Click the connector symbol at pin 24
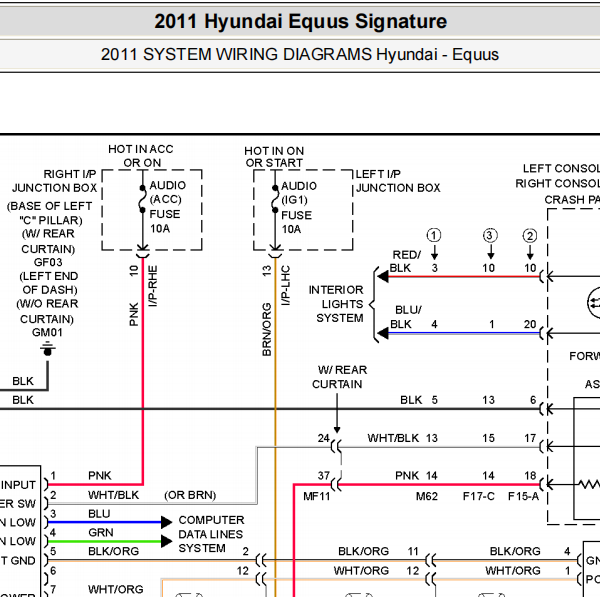Viewport: 600px width, 597px height. pos(336,447)
